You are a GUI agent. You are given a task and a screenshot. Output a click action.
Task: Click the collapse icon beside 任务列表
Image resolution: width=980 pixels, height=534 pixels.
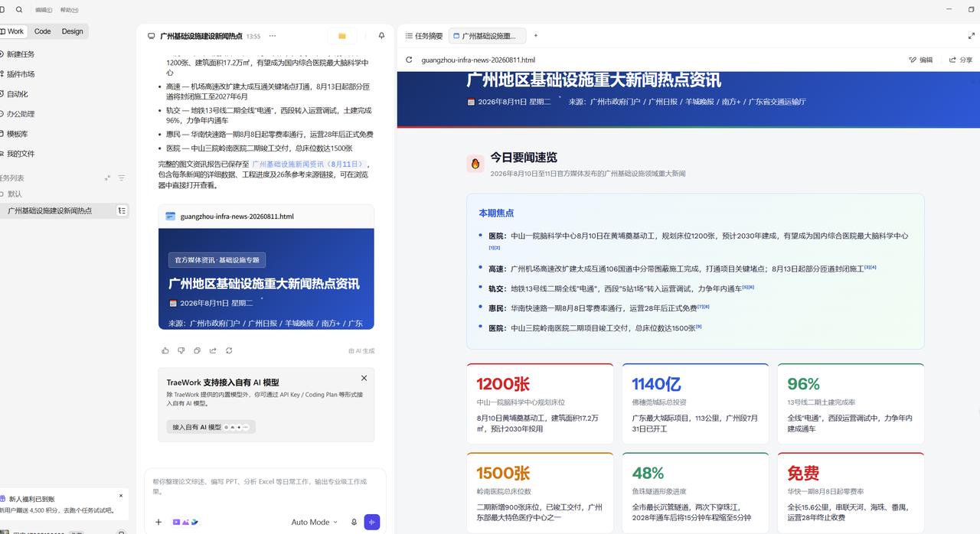pos(107,178)
